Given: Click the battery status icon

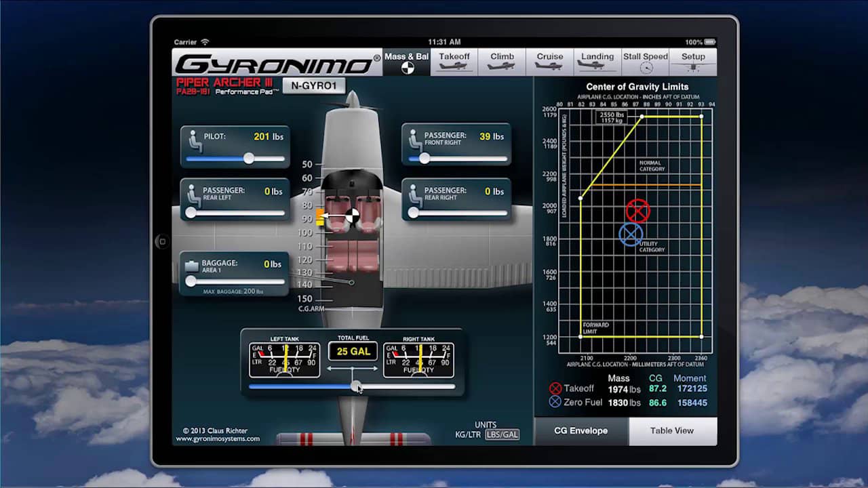Looking at the screenshot, I should click(710, 42).
